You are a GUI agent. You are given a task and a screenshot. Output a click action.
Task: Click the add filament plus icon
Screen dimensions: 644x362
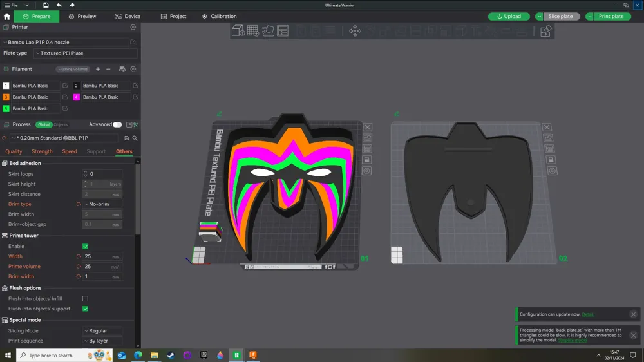98,69
